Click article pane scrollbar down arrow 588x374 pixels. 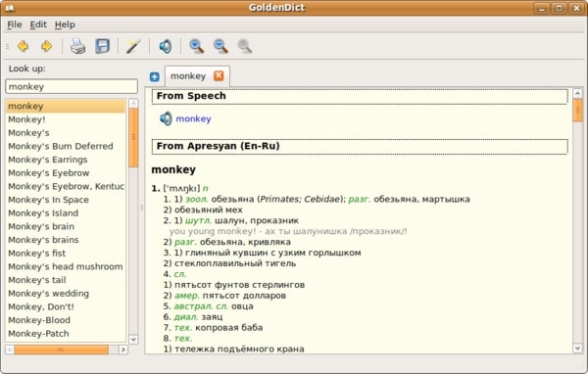point(577,349)
